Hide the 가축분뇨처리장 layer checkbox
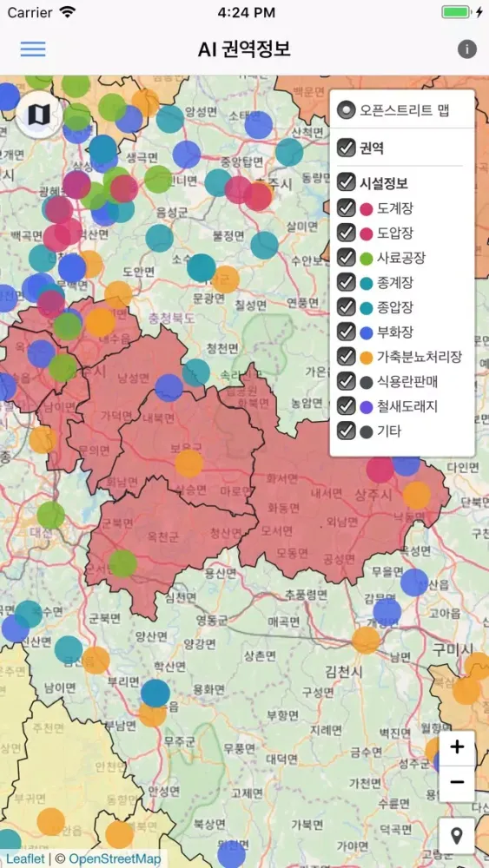The image size is (489, 868). pos(346,357)
